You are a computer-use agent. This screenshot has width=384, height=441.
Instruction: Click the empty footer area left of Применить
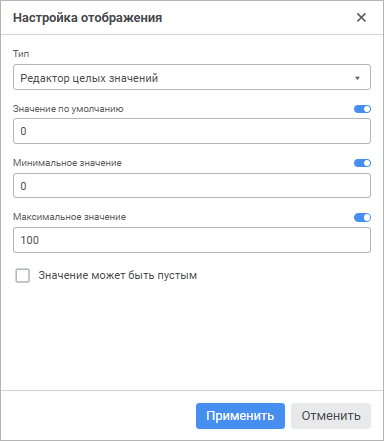(98, 416)
